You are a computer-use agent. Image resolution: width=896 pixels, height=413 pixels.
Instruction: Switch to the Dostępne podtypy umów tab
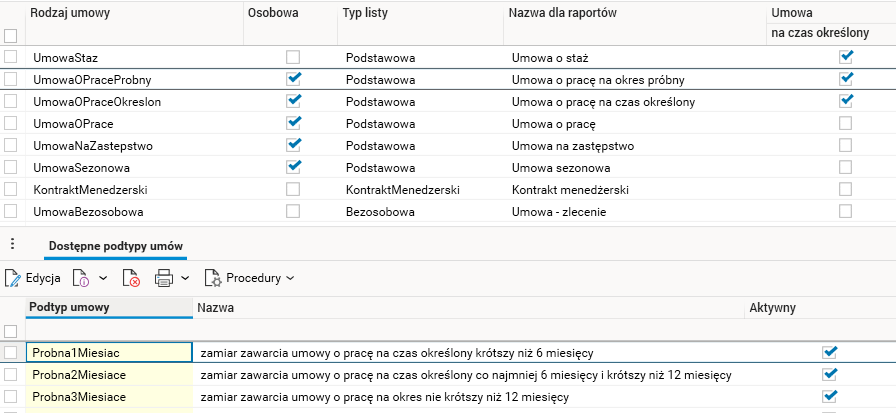[x=115, y=245]
